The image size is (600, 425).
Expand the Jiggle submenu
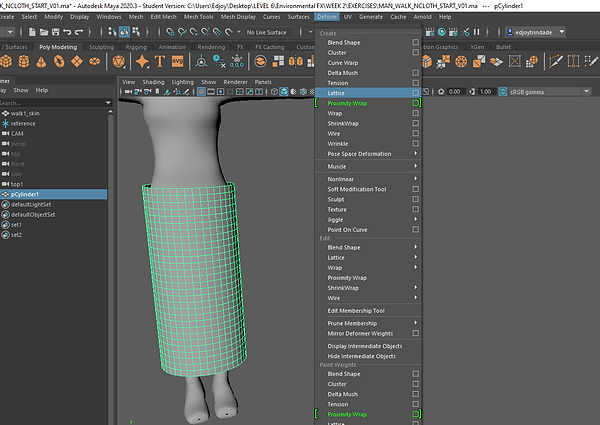tap(416, 219)
